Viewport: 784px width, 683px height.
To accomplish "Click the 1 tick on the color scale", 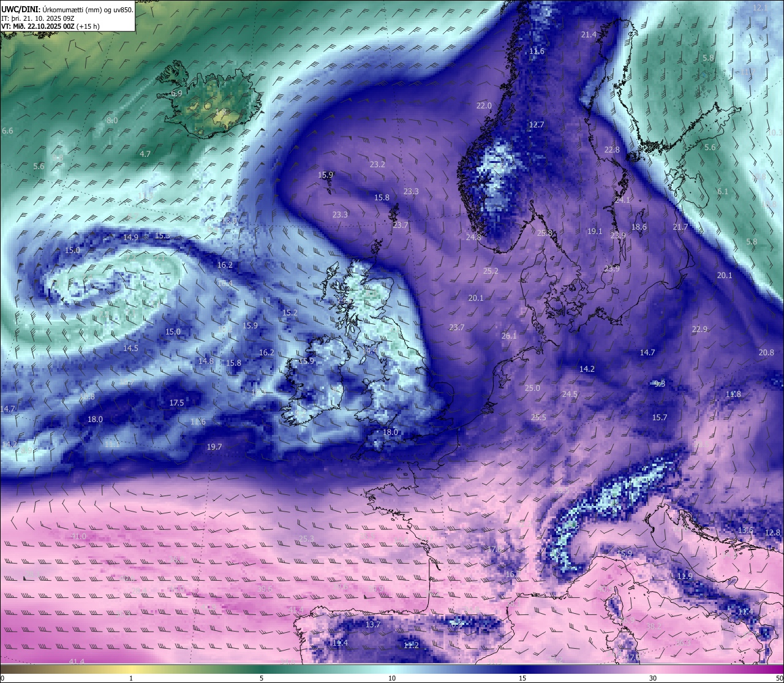I will click(x=131, y=678).
